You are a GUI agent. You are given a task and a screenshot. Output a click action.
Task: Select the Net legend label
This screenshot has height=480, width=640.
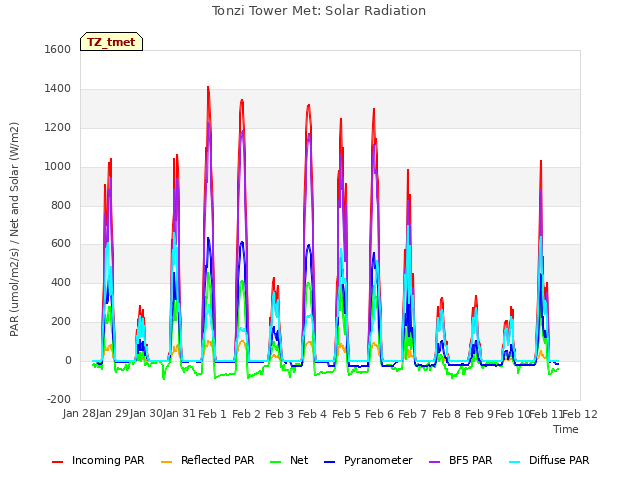[x=299, y=460]
